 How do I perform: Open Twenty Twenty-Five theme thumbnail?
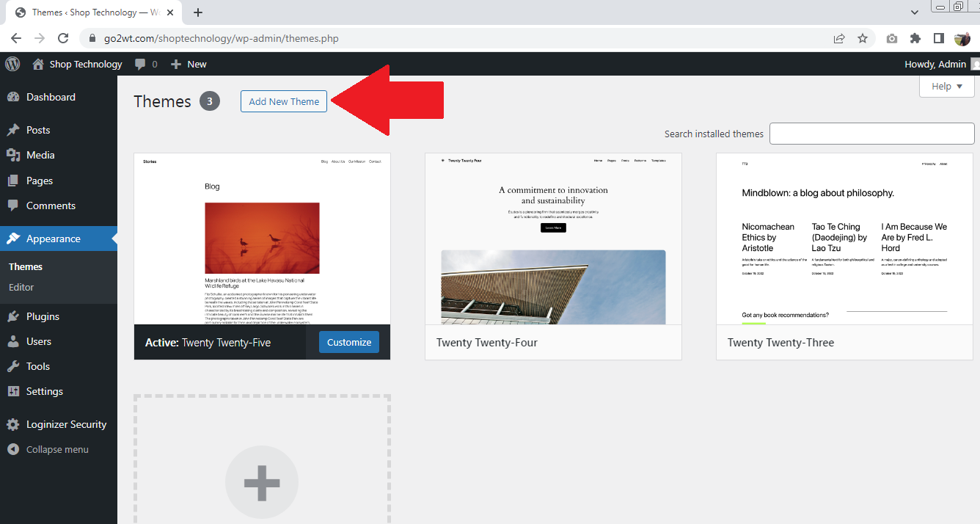[x=262, y=239]
